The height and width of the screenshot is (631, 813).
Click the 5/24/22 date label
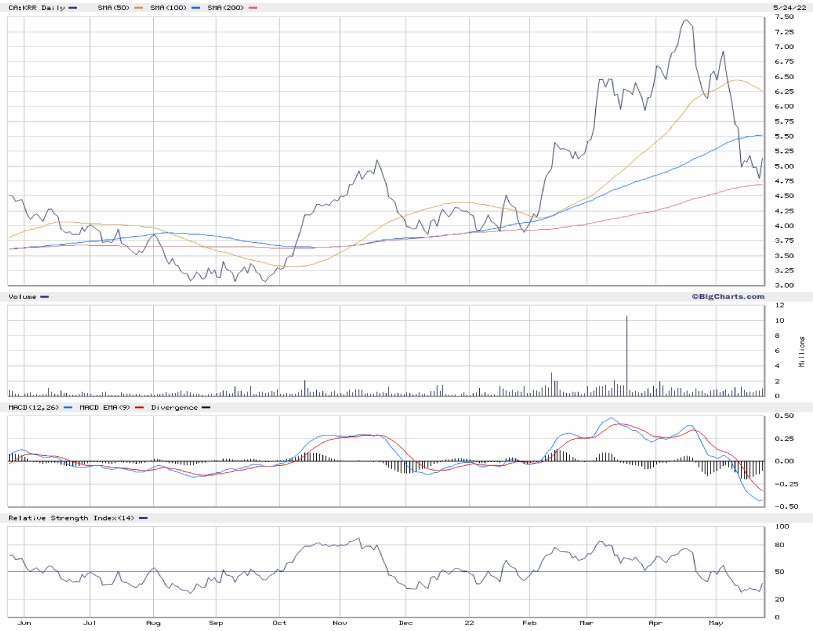788,7
